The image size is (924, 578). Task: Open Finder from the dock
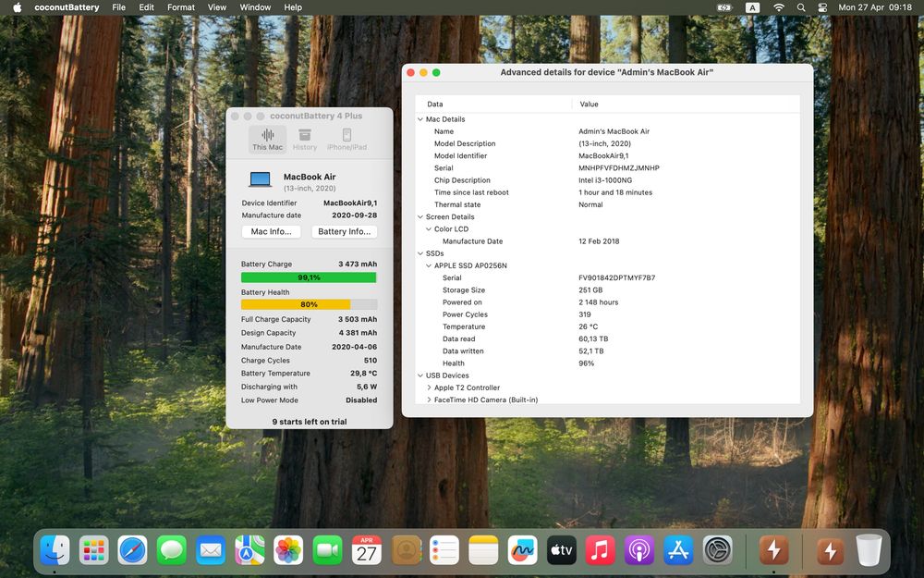click(x=55, y=550)
